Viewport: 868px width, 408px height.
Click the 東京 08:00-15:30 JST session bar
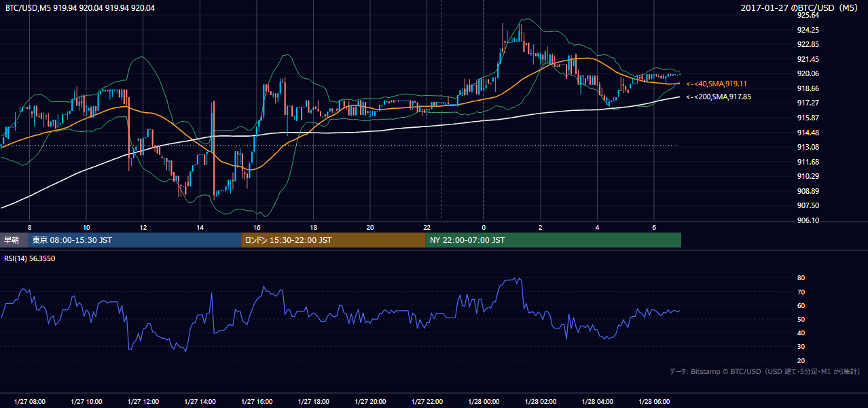tap(134, 240)
